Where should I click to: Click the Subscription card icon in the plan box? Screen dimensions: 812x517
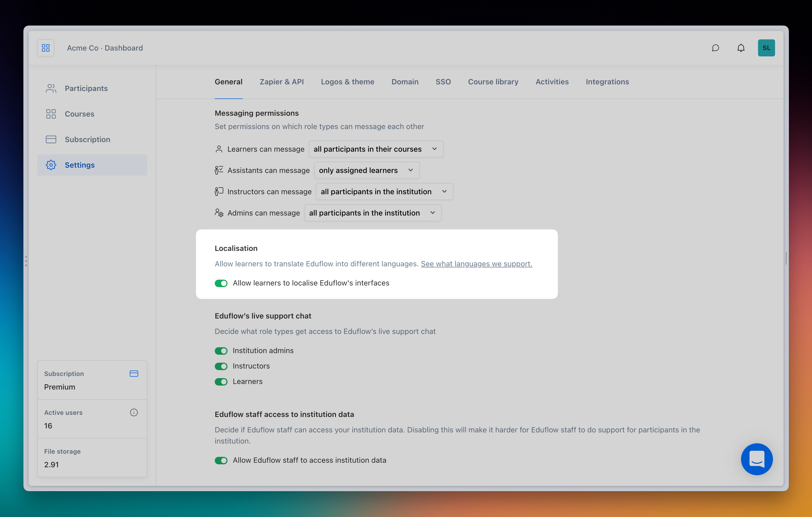click(x=134, y=374)
